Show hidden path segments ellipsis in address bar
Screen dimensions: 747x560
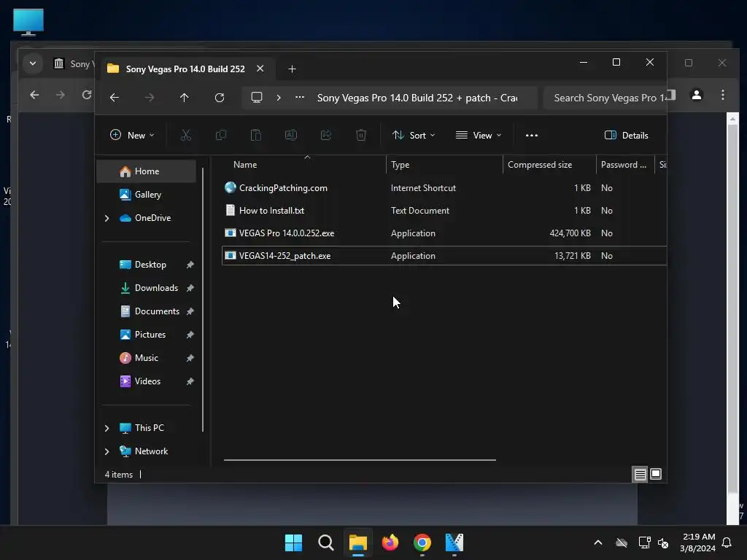[x=300, y=98]
